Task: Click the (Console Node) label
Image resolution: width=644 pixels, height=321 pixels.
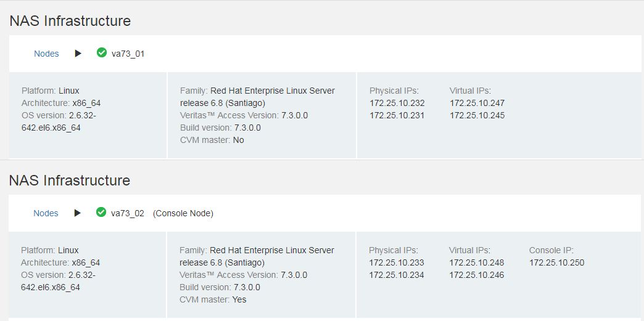Action: point(183,213)
